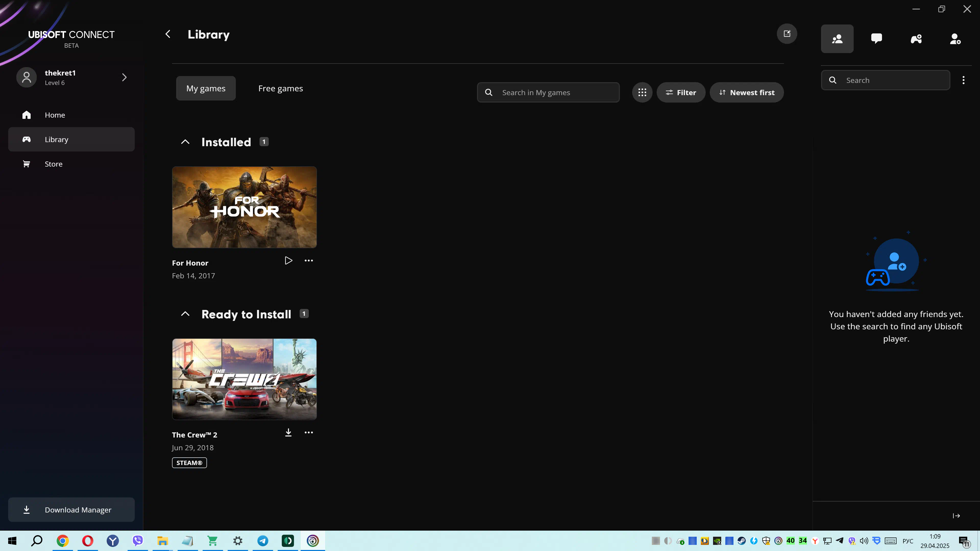980x551 pixels.
Task: Open the shopping cart app in taskbar
Action: point(213,541)
